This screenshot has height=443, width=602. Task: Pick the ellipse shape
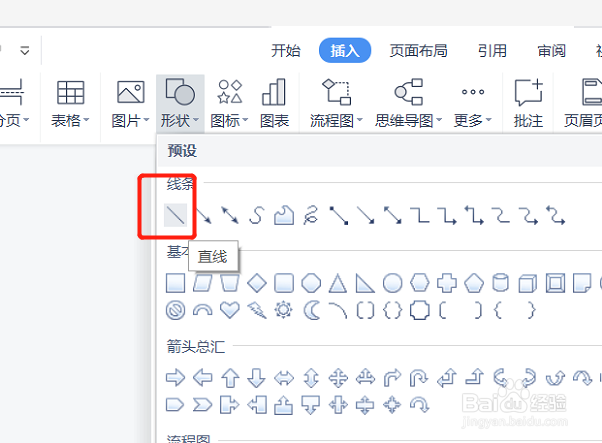coord(392,283)
